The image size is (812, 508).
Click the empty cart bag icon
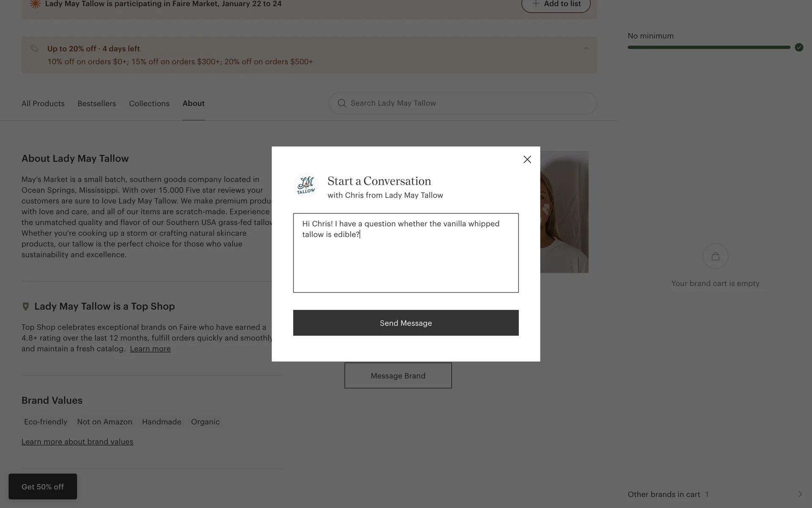715,256
